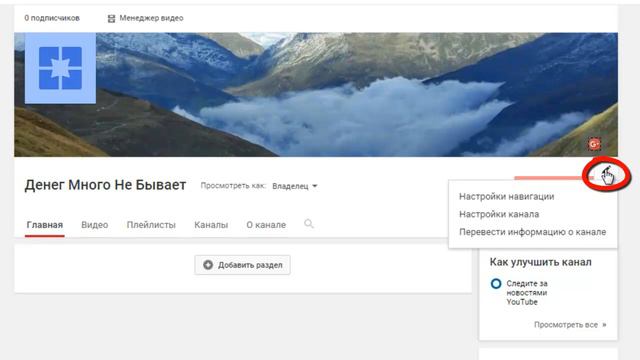Toggle the Следите за новостями YouTube circle
This screenshot has height=360, width=640.
pos(496,283)
